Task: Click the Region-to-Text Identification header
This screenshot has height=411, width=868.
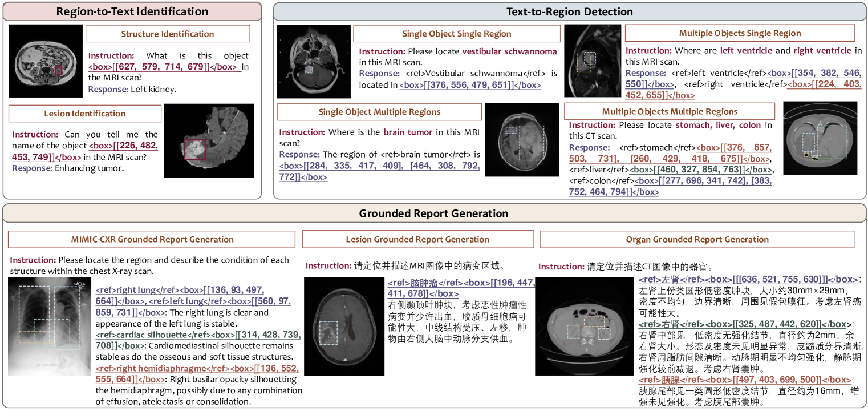Action: tap(132, 11)
